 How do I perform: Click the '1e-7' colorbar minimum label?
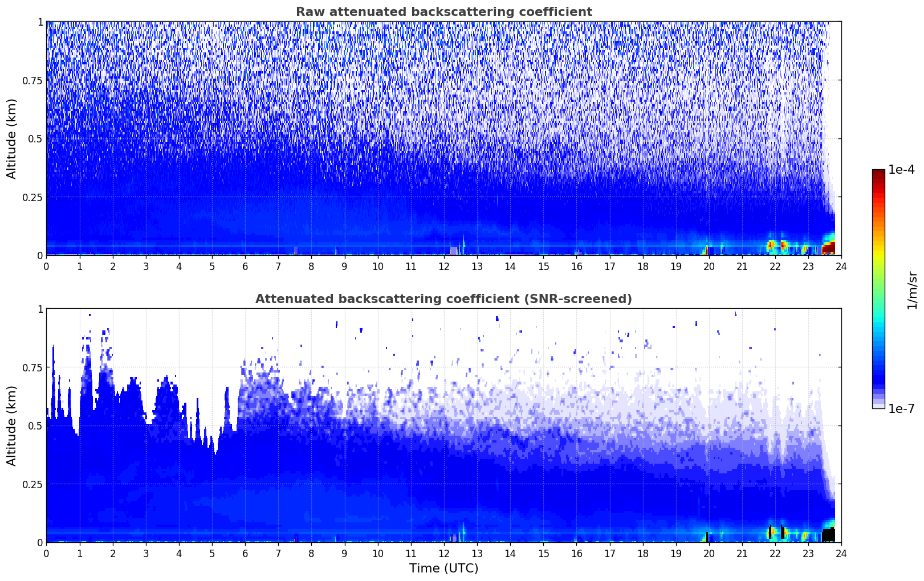click(x=901, y=409)
